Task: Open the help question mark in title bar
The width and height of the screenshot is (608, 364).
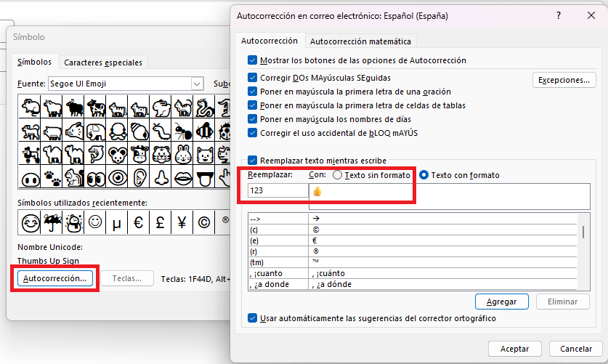Action: pos(559,15)
